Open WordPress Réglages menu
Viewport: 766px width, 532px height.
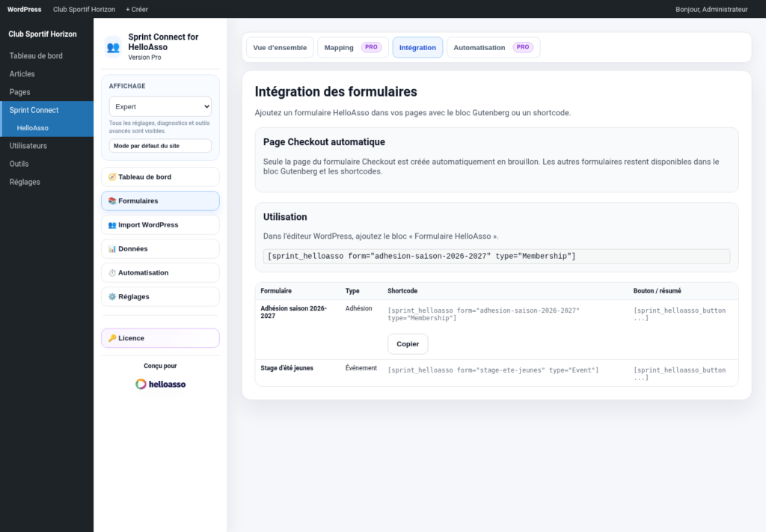[46, 182]
